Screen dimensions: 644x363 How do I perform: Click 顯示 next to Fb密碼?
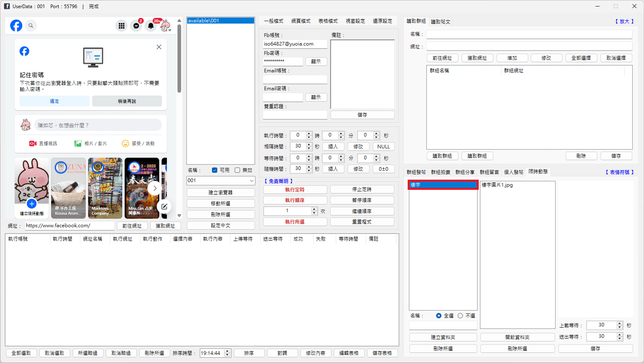[x=316, y=61]
